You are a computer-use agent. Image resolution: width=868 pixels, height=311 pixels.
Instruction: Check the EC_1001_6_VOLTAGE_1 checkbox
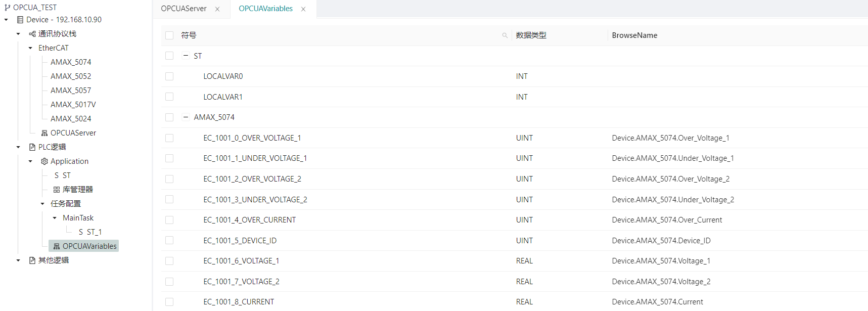coord(169,261)
